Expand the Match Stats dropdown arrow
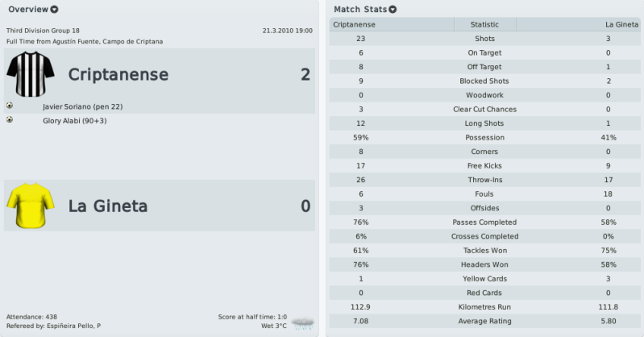Image resolution: width=644 pixels, height=337 pixels. point(393,10)
